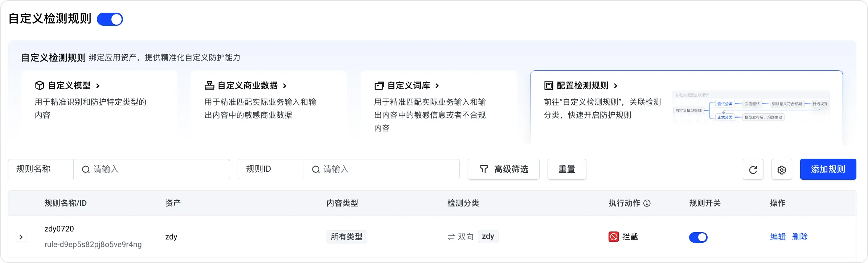This screenshot has height=263, width=868.
Task: Click the zdy asset cell
Action: [x=171, y=237]
